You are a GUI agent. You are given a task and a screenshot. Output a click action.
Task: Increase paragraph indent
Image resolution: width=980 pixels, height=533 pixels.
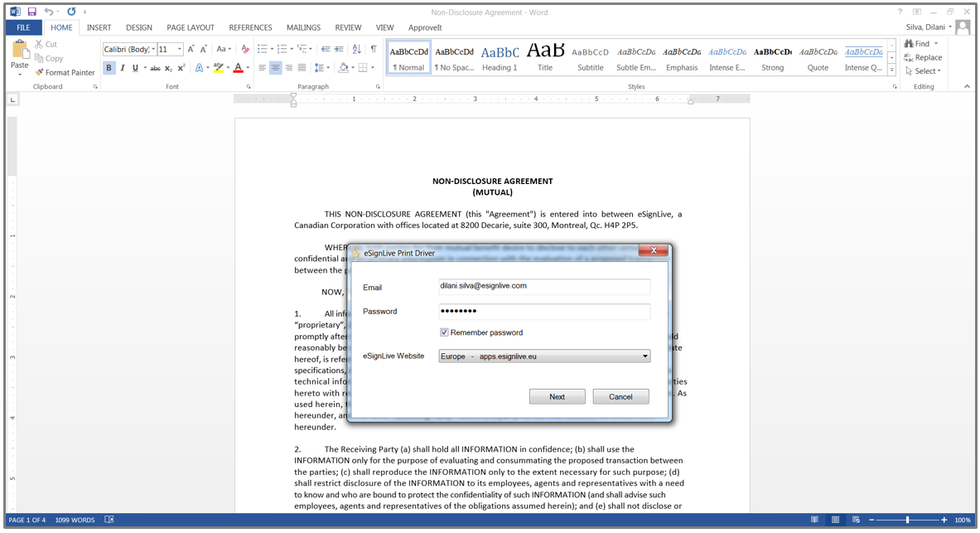pos(339,50)
